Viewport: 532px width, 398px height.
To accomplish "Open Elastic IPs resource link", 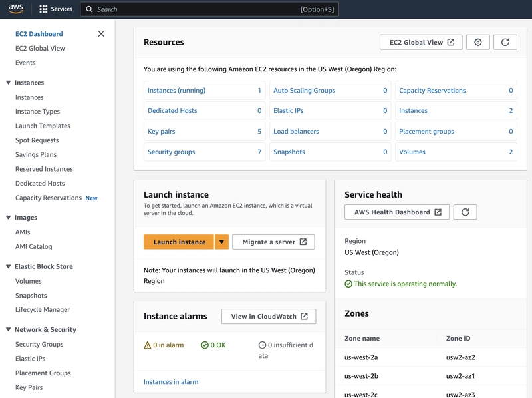I will 289,110.
